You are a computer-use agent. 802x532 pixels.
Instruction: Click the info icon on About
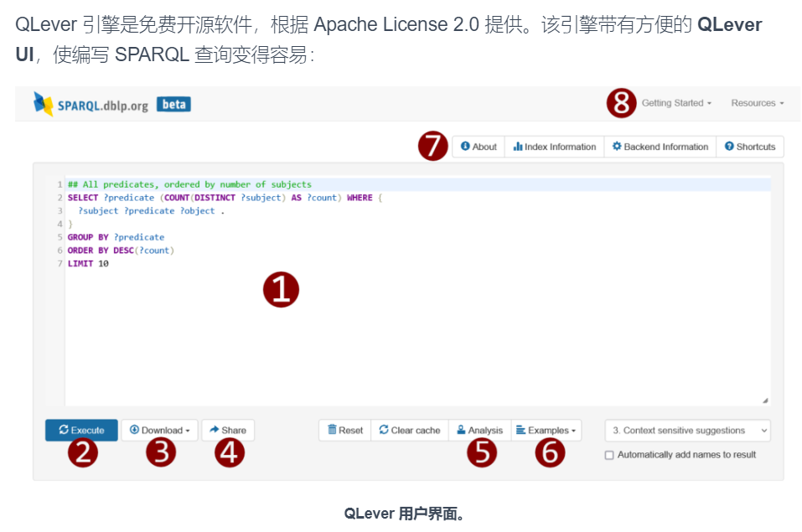pyautogui.click(x=465, y=147)
